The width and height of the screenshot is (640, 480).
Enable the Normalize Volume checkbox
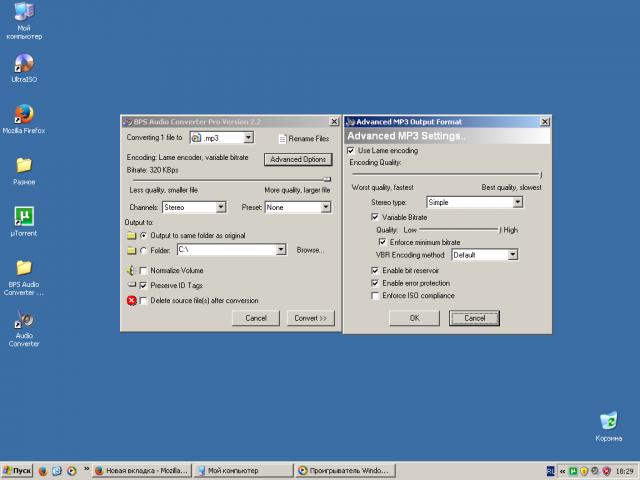pos(144,271)
